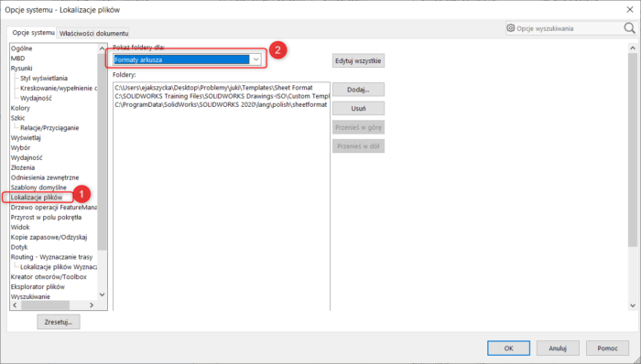Click the options tree vertical scrollbar thumb

103,152
